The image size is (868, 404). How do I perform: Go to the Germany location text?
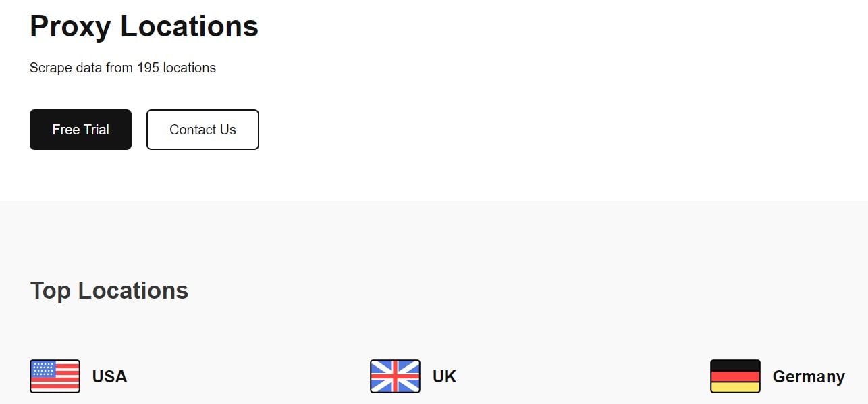coord(808,376)
